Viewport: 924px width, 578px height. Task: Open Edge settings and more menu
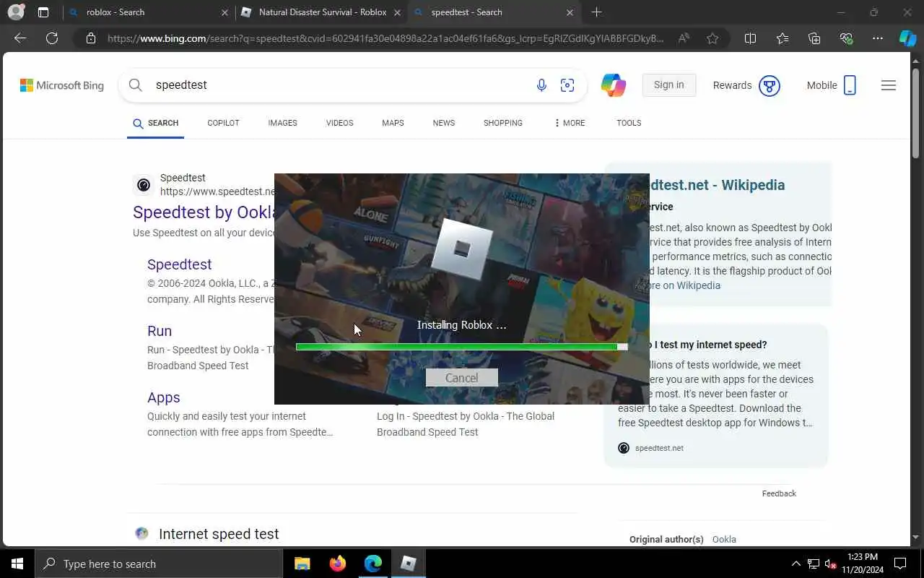click(x=878, y=38)
